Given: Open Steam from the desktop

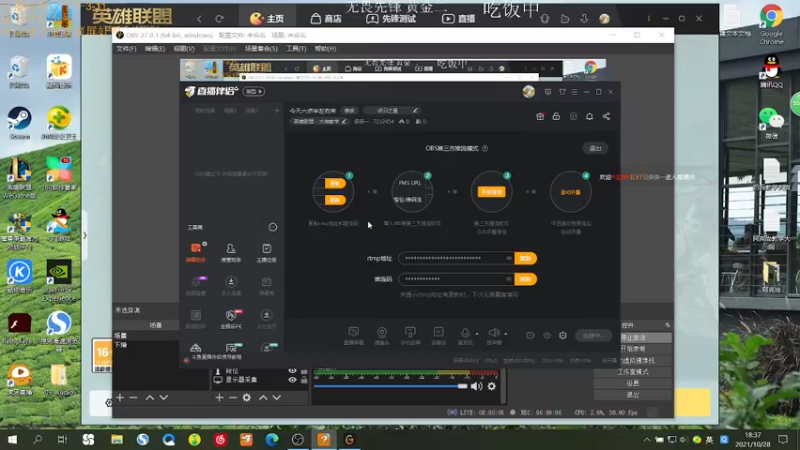Looking at the screenshot, I should point(19,122).
